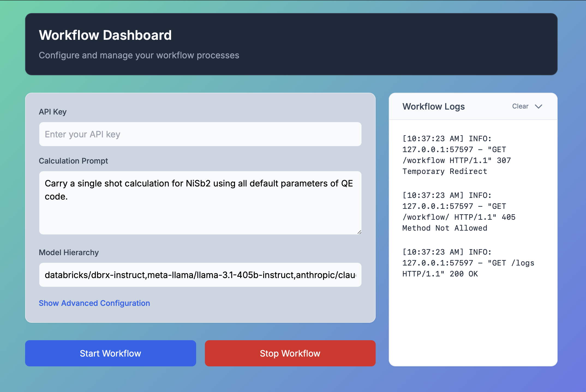Clear the workflow logs

520,106
